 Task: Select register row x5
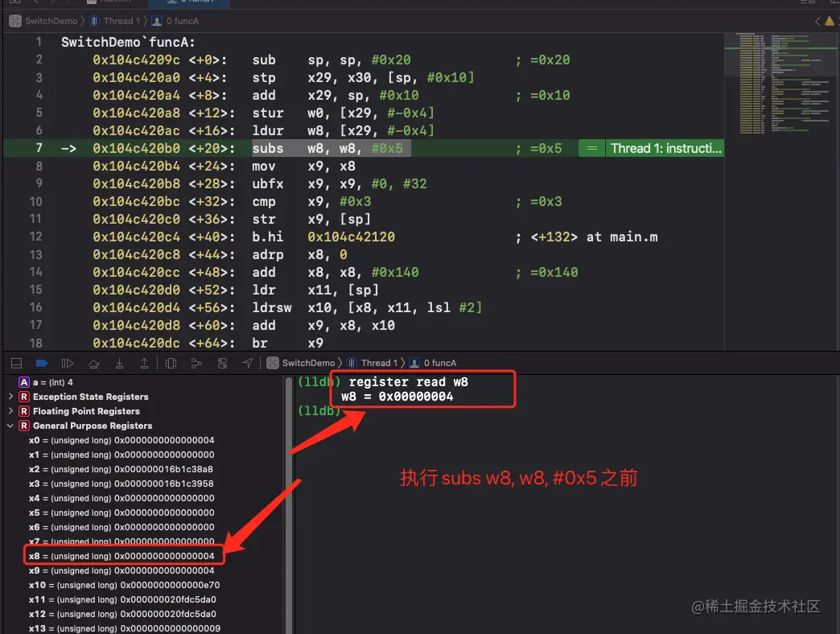pyautogui.click(x=121, y=513)
